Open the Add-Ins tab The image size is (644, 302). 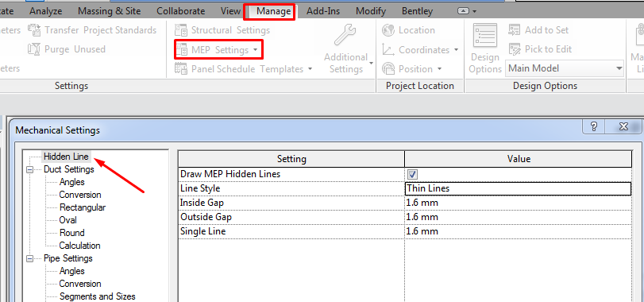point(323,11)
